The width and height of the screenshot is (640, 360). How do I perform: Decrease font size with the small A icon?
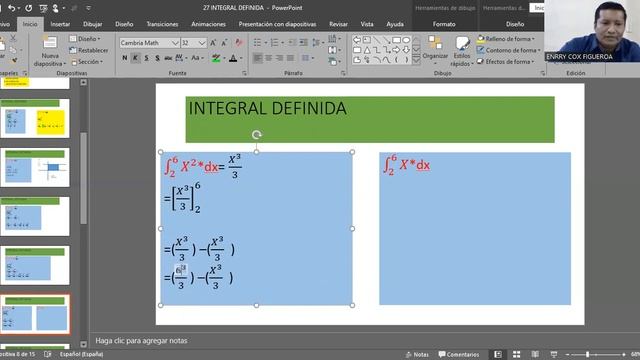(x=224, y=43)
